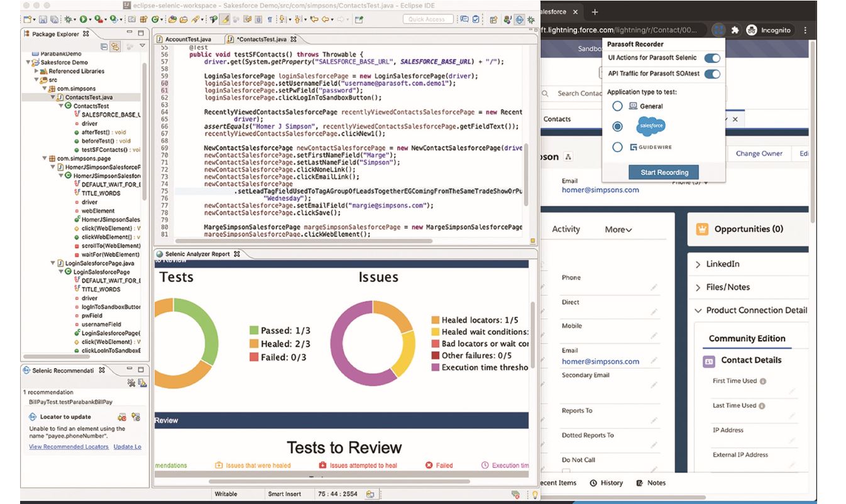
Task: Click the lightbulb tip icon in status bar
Action: click(x=535, y=495)
